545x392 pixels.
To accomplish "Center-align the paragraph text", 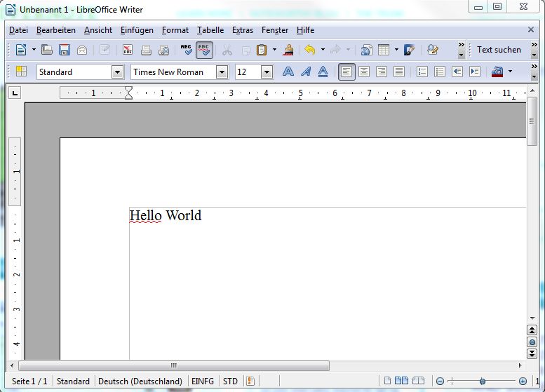I will click(364, 72).
